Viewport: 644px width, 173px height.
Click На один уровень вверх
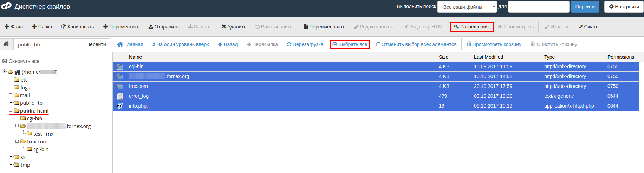point(180,44)
